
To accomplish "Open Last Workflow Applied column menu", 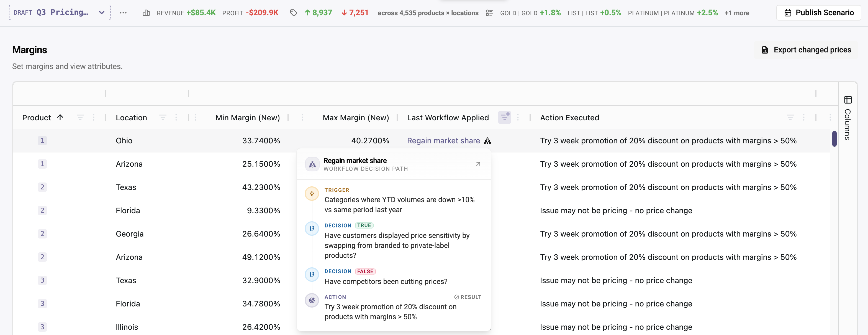I will (x=518, y=117).
